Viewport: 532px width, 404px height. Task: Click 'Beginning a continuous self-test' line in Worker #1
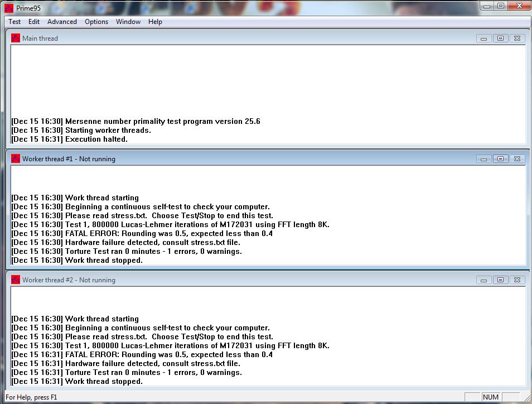[141, 207]
